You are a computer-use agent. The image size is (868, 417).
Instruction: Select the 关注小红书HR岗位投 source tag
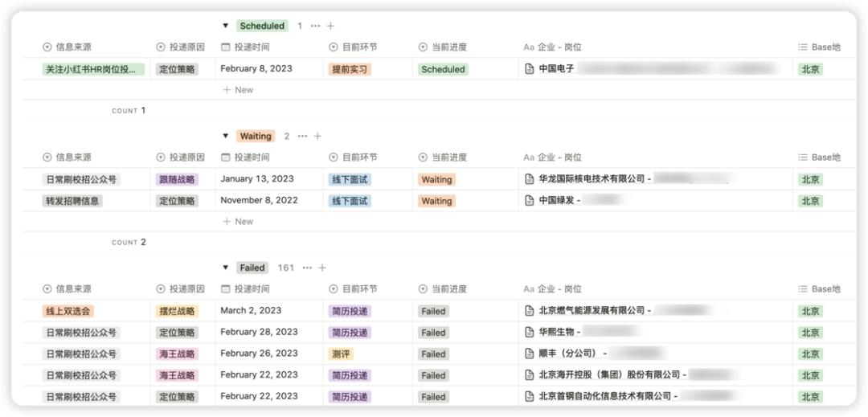[93, 69]
